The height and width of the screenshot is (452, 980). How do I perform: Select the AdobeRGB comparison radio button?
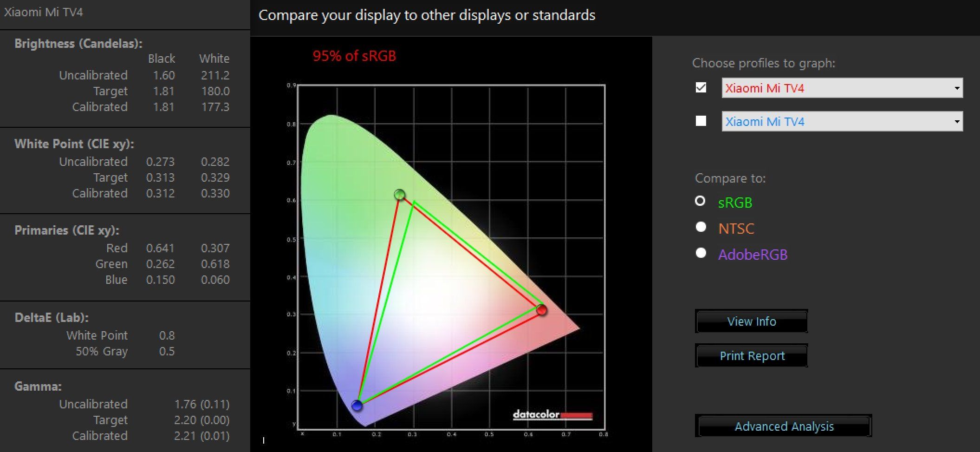[x=701, y=253]
